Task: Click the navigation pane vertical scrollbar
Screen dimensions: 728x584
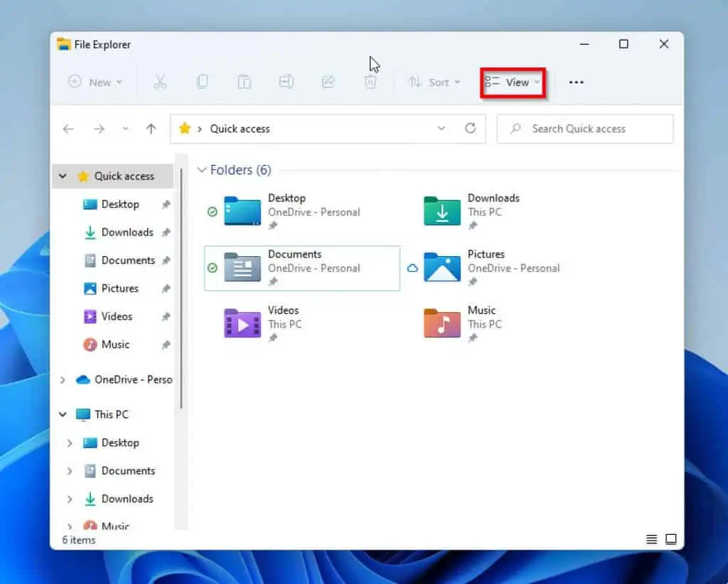Action: pos(182,285)
